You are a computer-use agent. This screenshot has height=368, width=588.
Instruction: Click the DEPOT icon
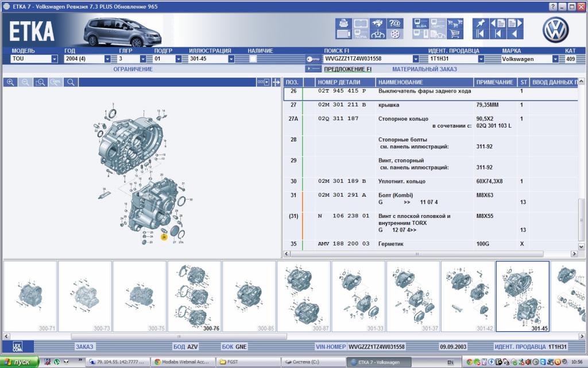tap(438, 23)
